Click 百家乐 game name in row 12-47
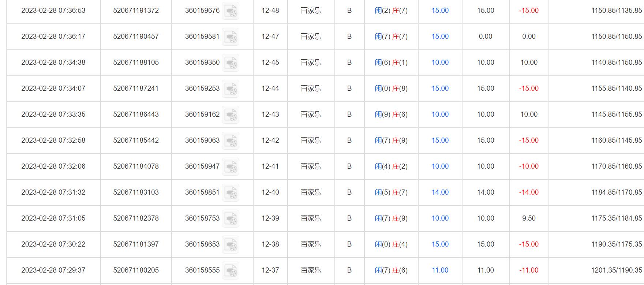644x285 pixels. click(x=311, y=37)
